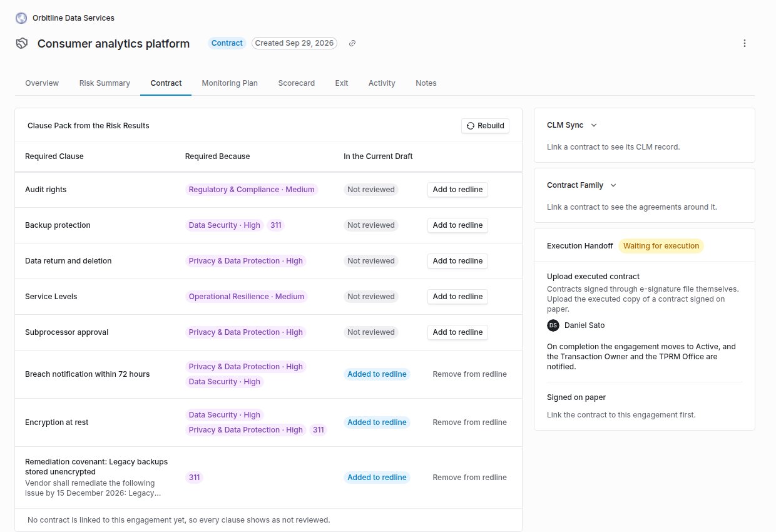Image resolution: width=776 pixels, height=532 pixels.
Task: Add Subprocessor approval clause to redline
Action: coord(457,332)
